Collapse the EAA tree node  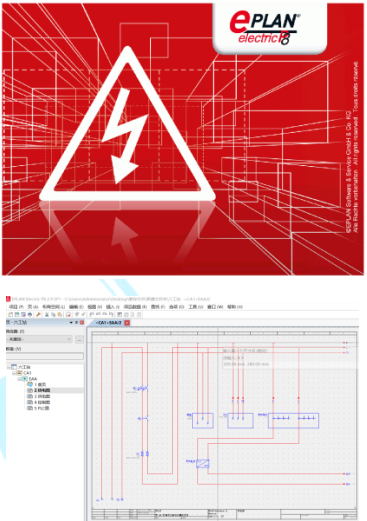(x=19, y=379)
